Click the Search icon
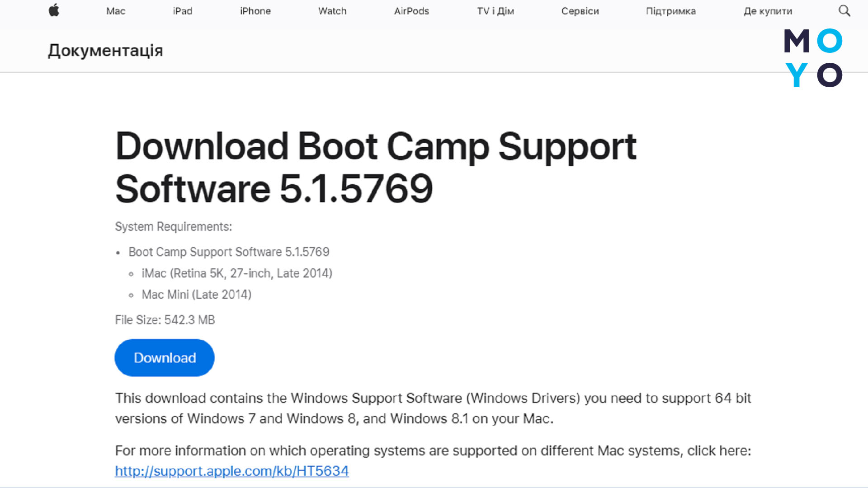Viewport: 868px width, 488px height. point(845,11)
